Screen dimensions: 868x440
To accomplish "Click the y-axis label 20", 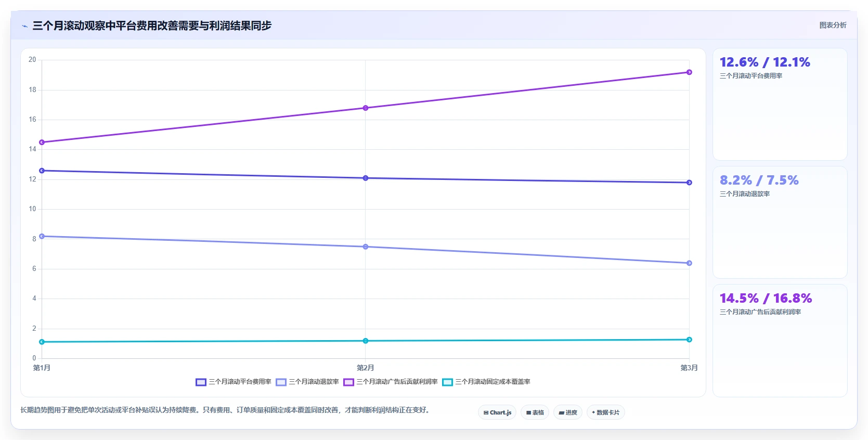I will [x=32, y=60].
